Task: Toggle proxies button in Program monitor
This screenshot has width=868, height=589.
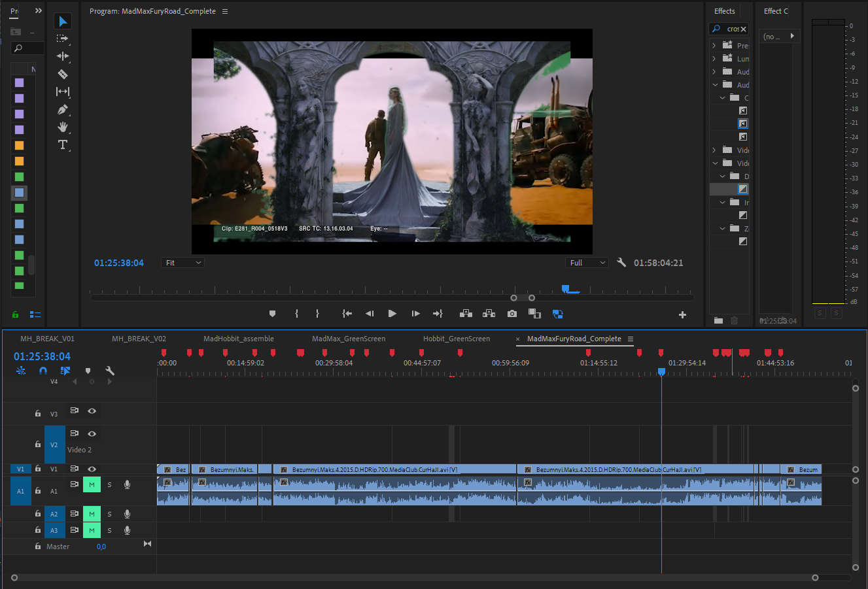Action: (x=558, y=314)
